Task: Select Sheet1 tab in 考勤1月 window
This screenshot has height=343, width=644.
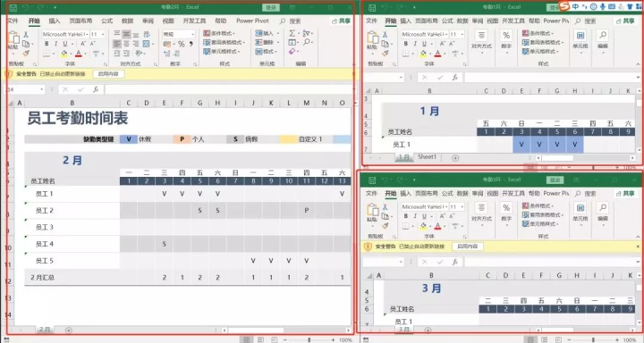Action: click(427, 157)
